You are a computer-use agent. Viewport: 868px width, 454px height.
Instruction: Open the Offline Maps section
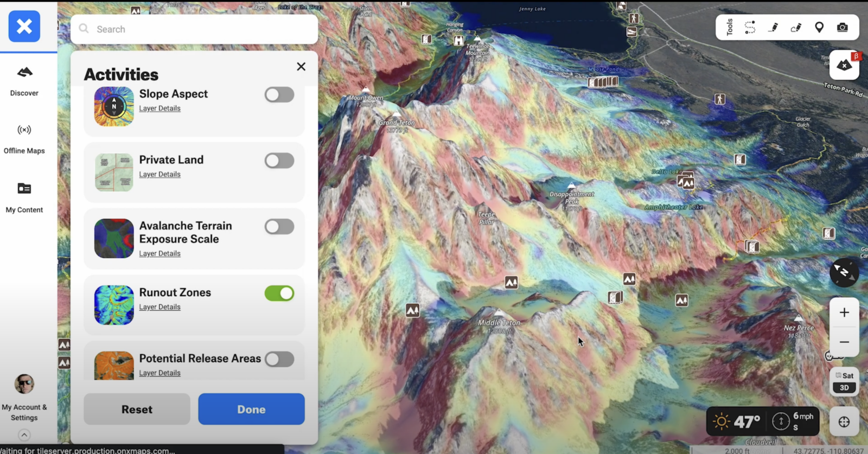pyautogui.click(x=24, y=139)
